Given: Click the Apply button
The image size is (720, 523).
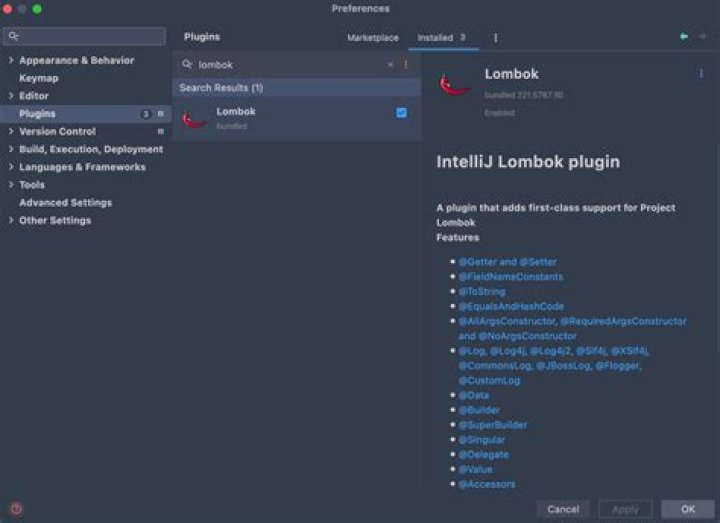Looking at the screenshot, I should [625, 509].
